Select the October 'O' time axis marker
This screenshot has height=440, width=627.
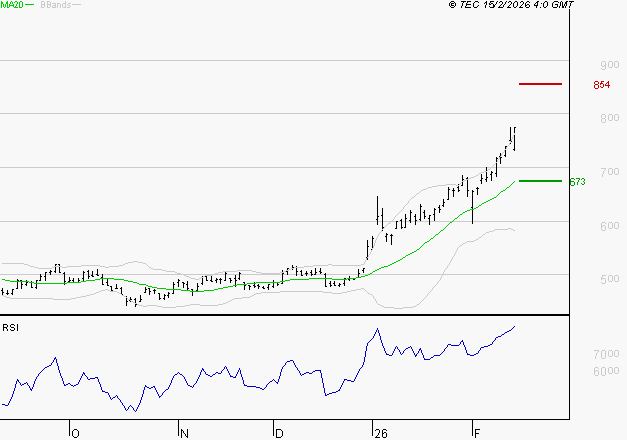[x=75, y=433]
